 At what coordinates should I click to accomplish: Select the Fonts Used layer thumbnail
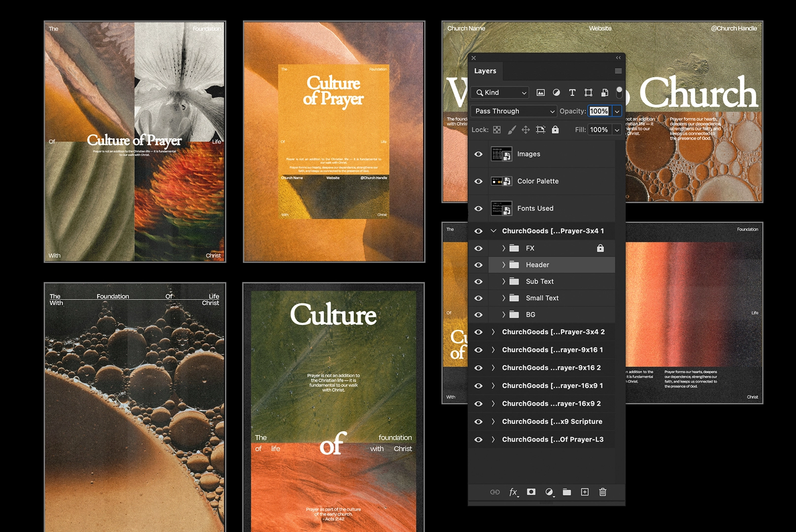coord(501,208)
